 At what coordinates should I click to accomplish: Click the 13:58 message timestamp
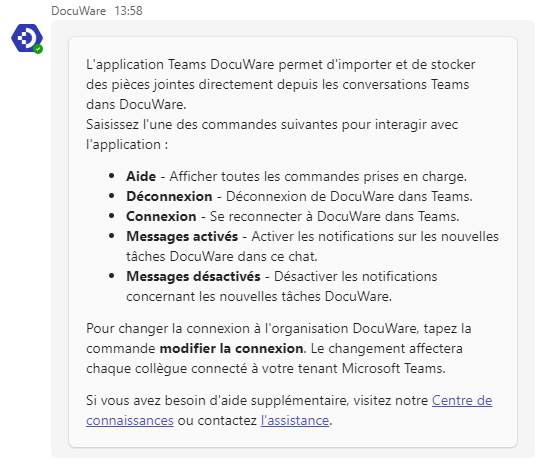click(x=128, y=11)
